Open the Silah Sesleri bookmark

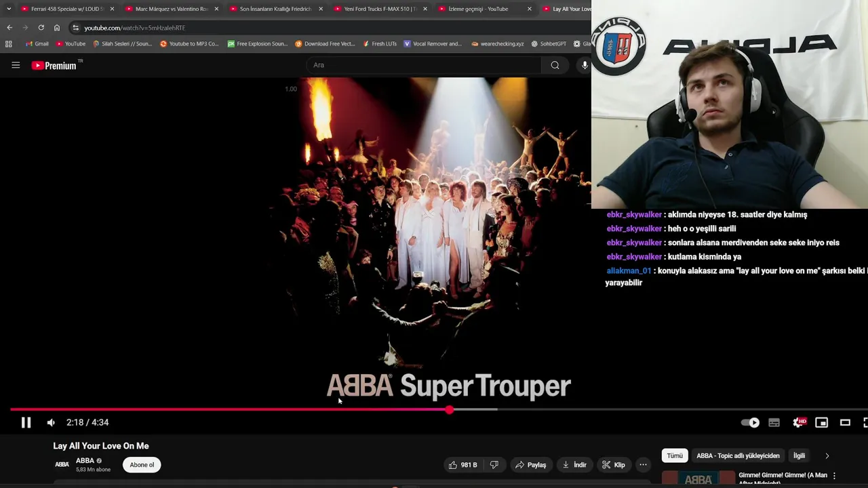pos(122,44)
